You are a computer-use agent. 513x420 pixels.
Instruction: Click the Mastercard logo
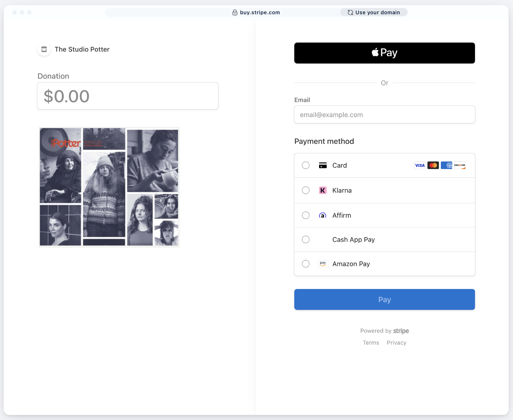(x=433, y=165)
